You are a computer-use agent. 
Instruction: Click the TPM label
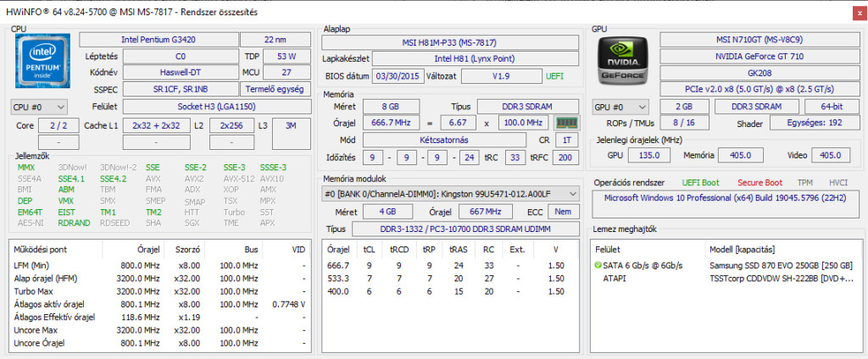pos(805,182)
